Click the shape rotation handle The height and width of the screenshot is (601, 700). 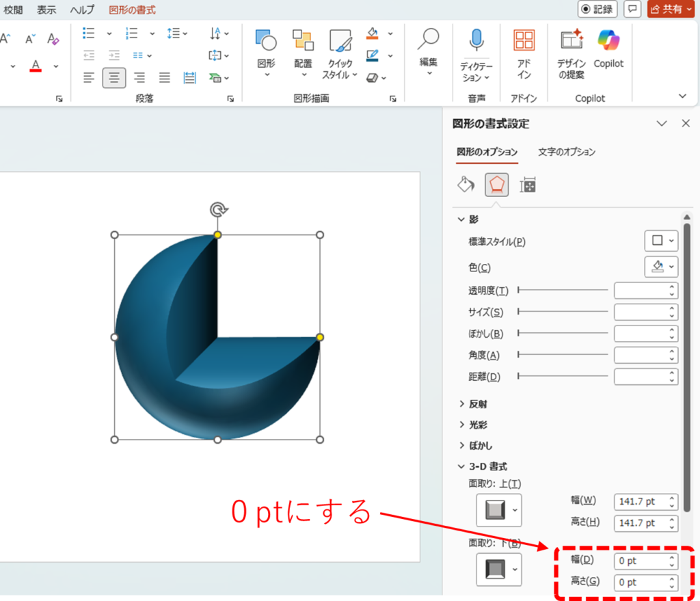(217, 209)
